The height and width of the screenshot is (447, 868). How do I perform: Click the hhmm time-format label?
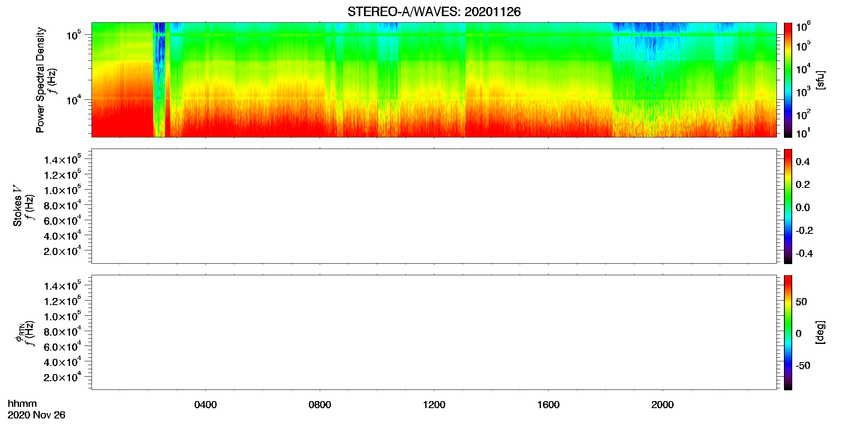click(x=22, y=404)
